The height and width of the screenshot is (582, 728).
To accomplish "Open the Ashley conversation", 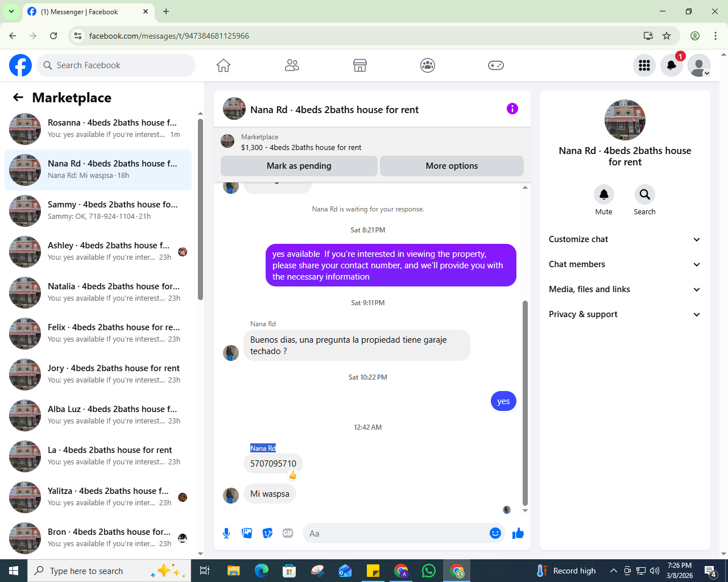I will coord(98,252).
